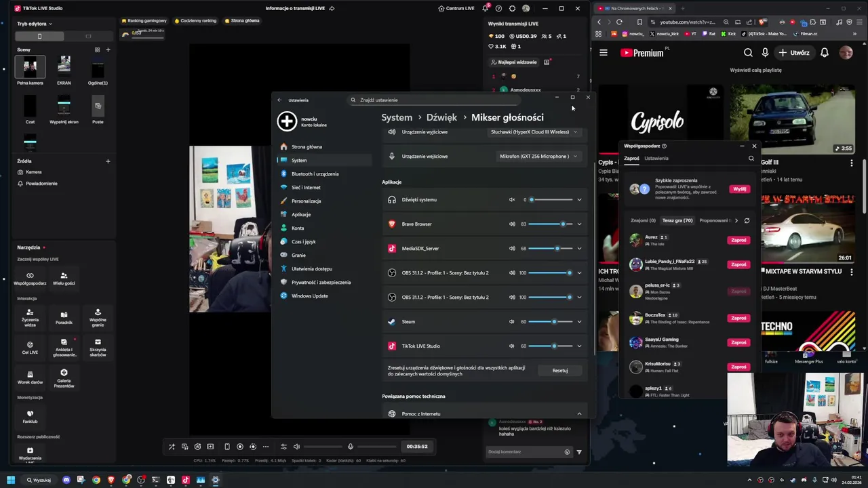868x488 pixels.
Task: Switch to portrait editor layout mode
Action: (x=39, y=36)
